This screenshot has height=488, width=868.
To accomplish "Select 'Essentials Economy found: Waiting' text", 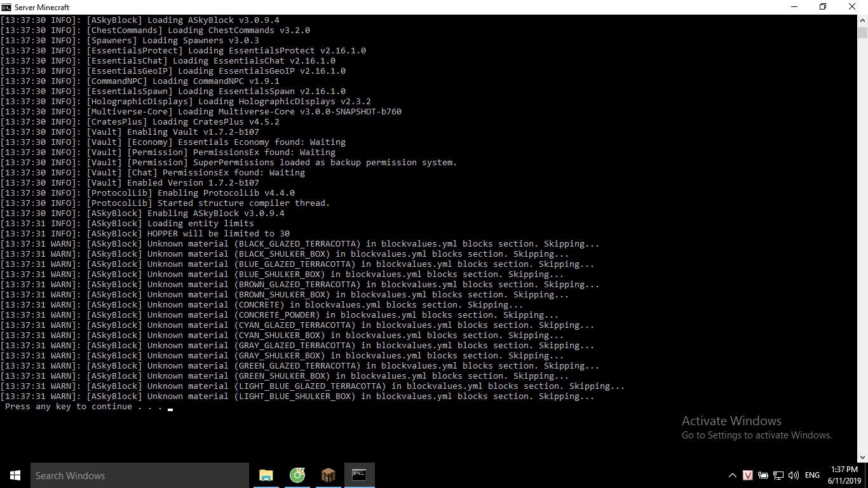I will pyautogui.click(x=262, y=142).
